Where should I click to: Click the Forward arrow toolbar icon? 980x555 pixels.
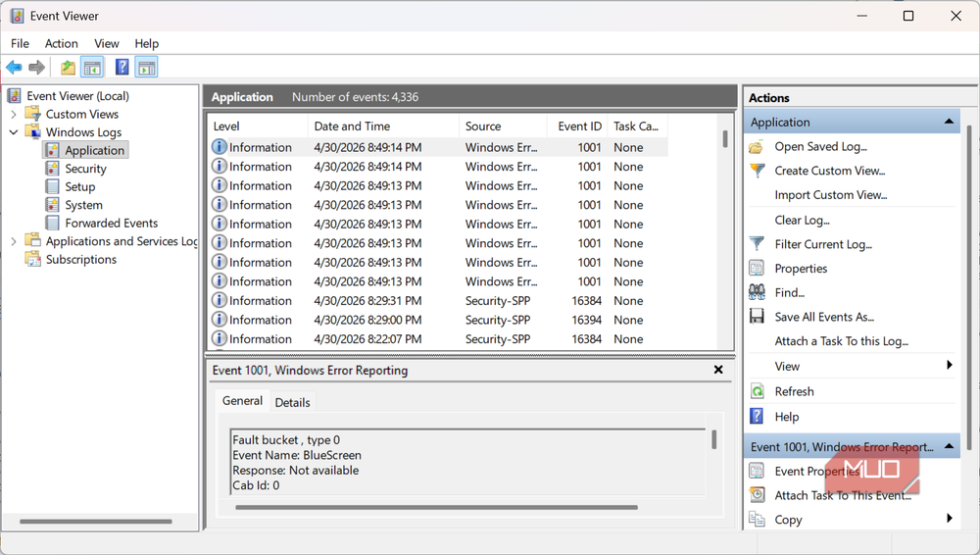(37, 67)
